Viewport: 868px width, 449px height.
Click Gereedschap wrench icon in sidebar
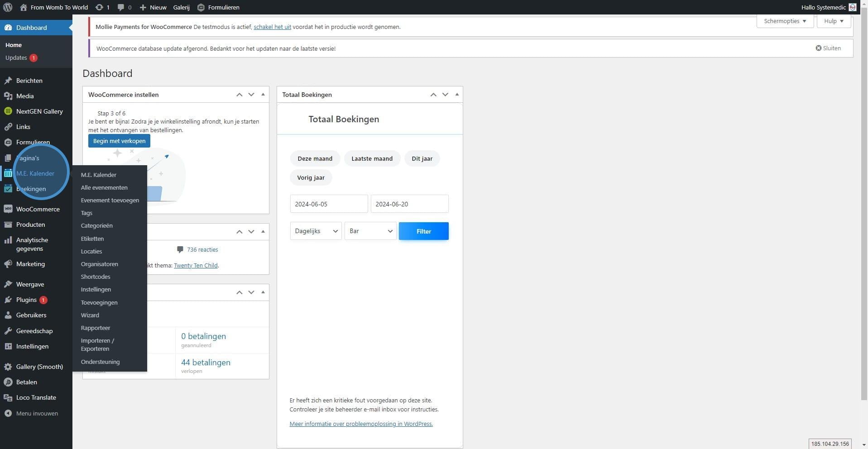coord(8,331)
